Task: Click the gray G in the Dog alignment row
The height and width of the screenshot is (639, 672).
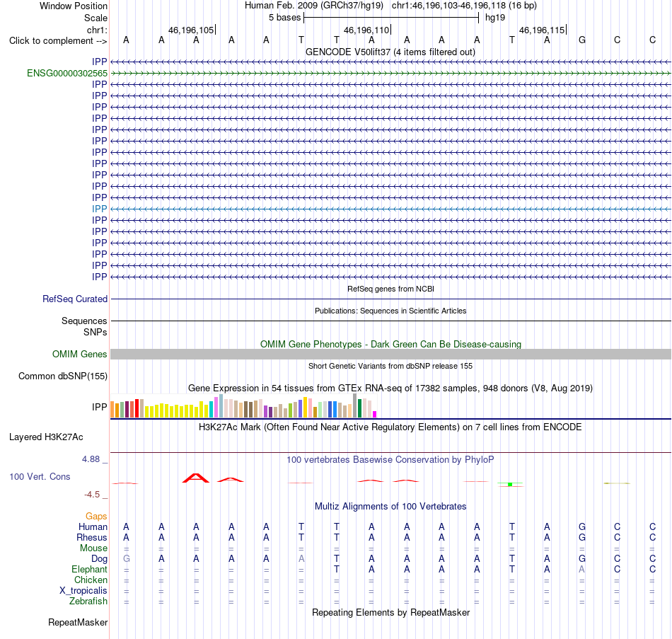Action: [127, 558]
